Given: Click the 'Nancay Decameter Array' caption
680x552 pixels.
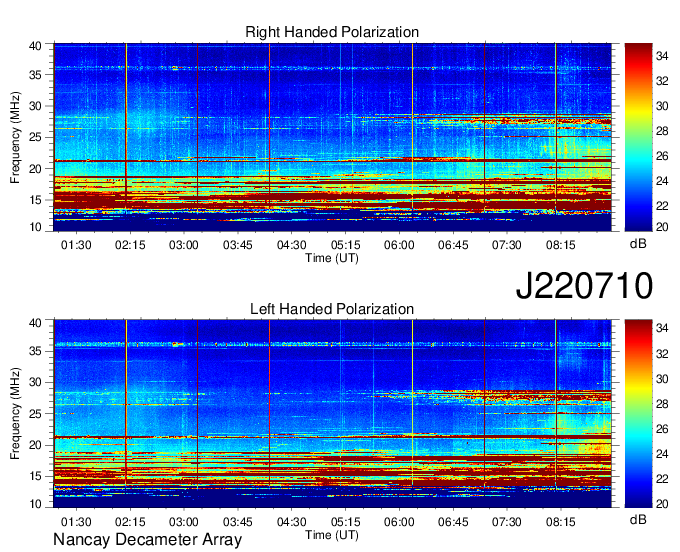Looking at the screenshot, I should point(147,540).
